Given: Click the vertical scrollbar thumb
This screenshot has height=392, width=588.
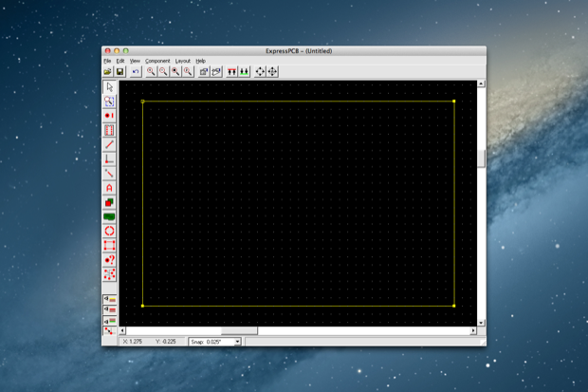Looking at the screenshot, I should 481,159.
